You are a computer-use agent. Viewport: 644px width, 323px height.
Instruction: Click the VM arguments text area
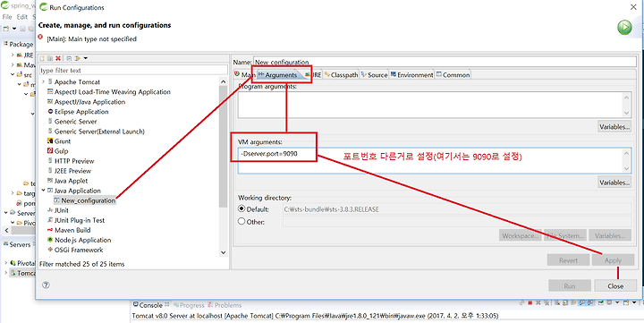[435, 161]
